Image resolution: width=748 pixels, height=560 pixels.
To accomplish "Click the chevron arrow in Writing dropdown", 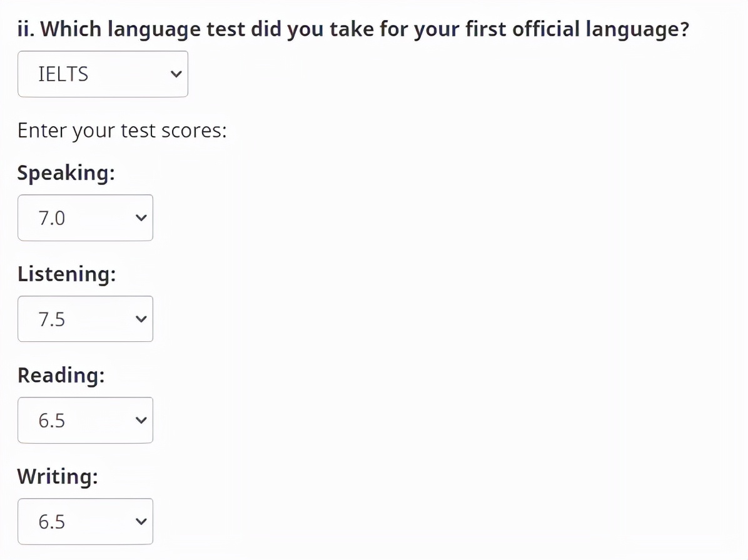I will pos(141,521).
